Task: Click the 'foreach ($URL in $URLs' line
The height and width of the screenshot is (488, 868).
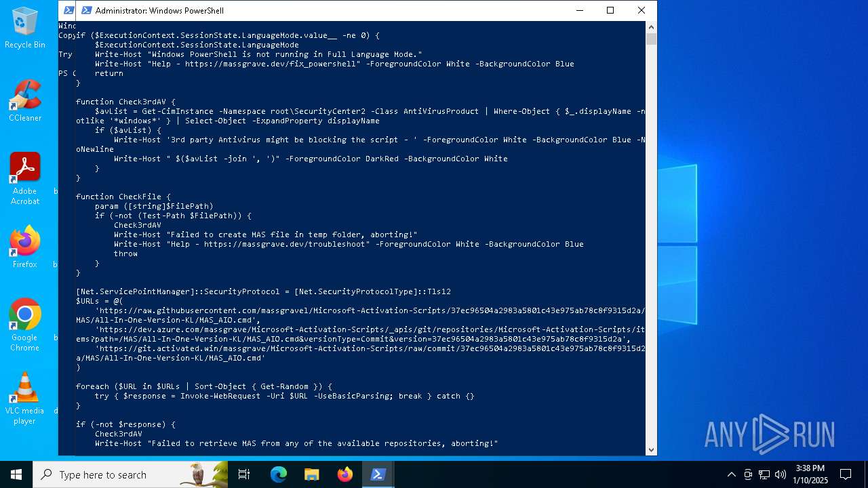Action: pyautogui.click(x=204, y=386)
